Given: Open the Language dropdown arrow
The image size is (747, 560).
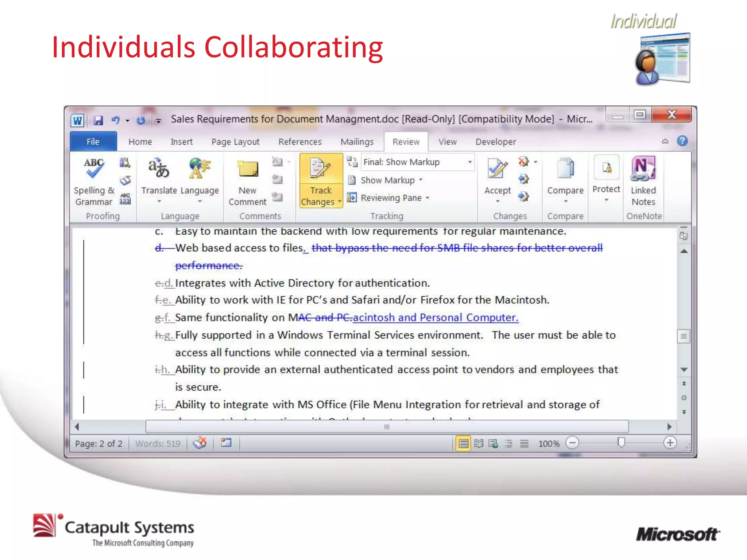Looking at the screenshot, I should (200, 201).
